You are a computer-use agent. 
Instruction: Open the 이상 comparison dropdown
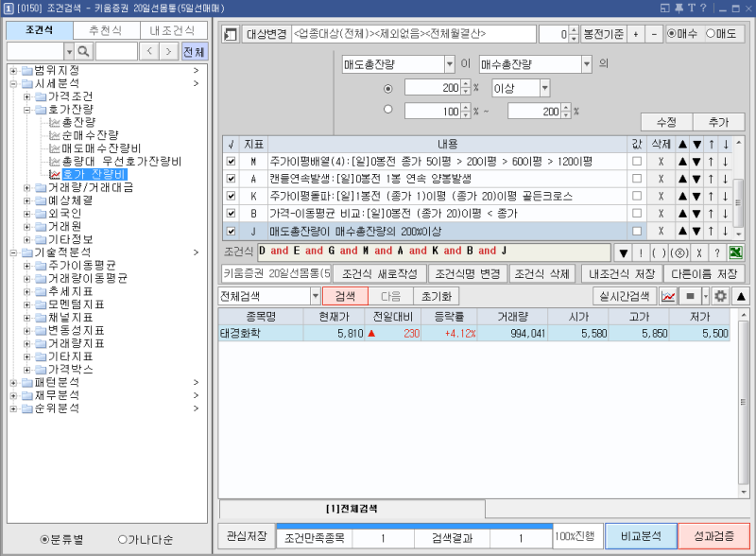pos(545,88)
